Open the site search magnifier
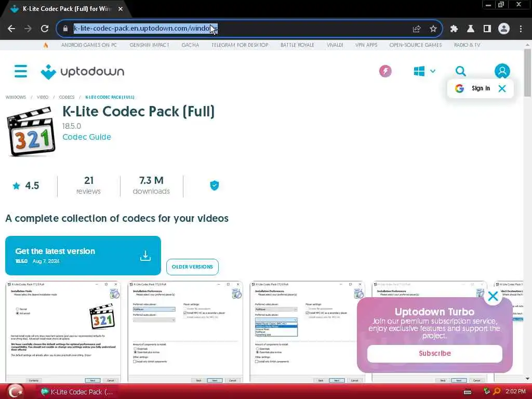 (x=460, y=71)
